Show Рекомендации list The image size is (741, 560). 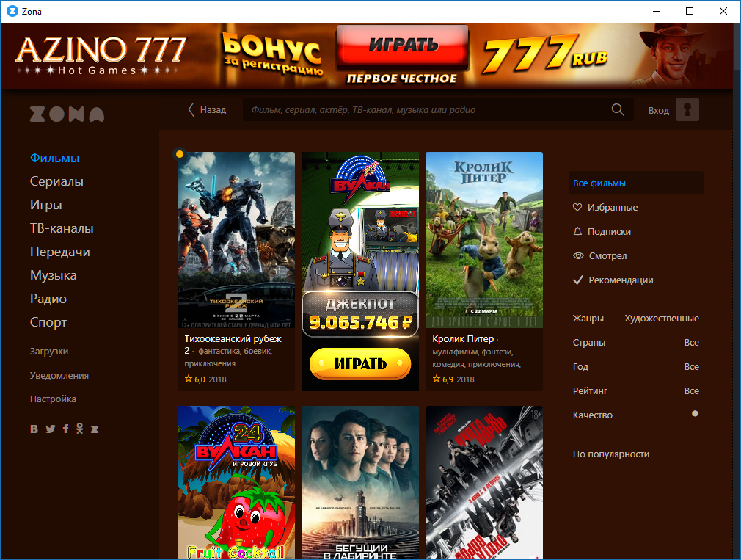621,280
